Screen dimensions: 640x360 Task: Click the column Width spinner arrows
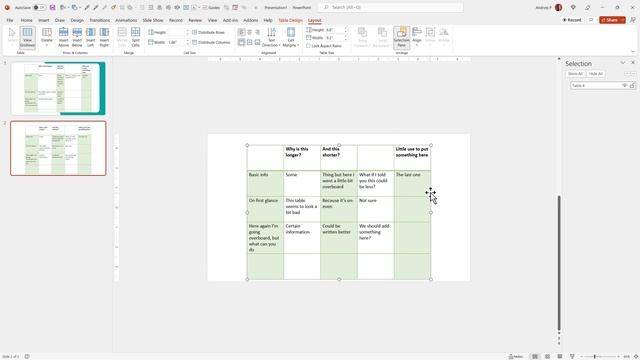(x=187, y=42)
